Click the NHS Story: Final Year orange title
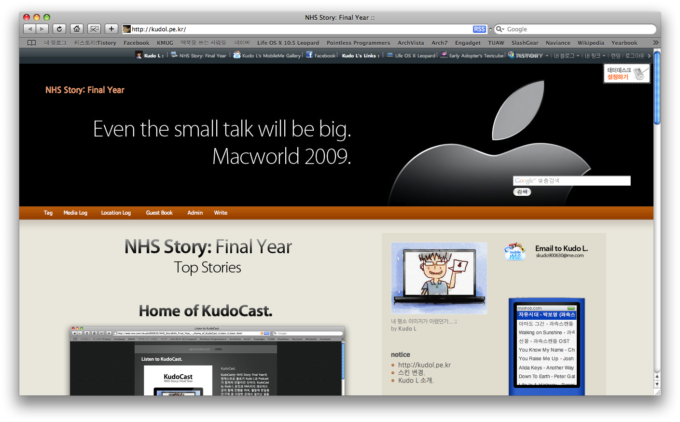 (85, 90)
